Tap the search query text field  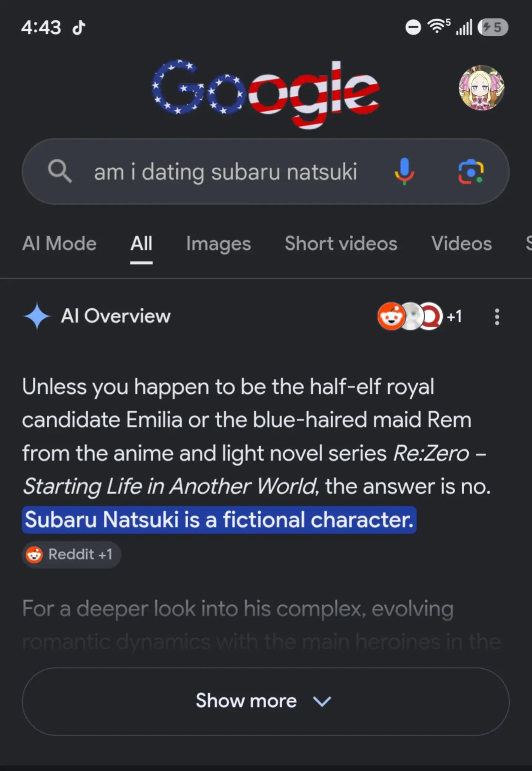click(x=225, y=172)
